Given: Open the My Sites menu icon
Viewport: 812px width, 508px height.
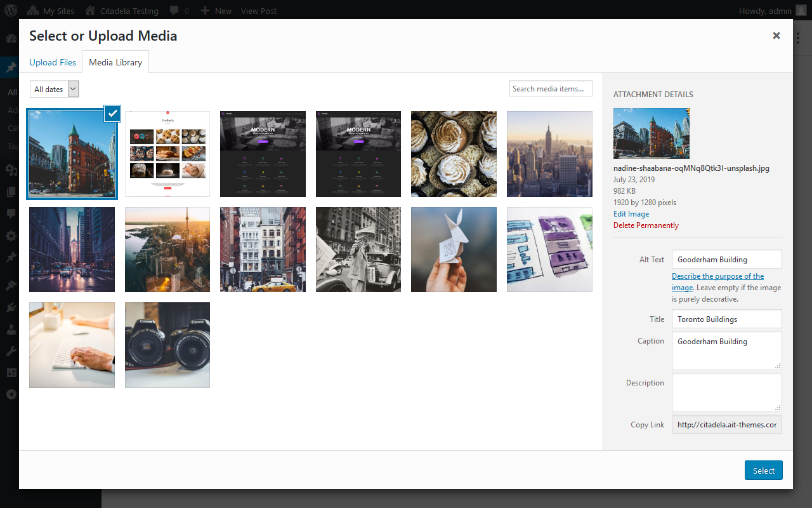Looking at the screenshot, I should [34, 11].
